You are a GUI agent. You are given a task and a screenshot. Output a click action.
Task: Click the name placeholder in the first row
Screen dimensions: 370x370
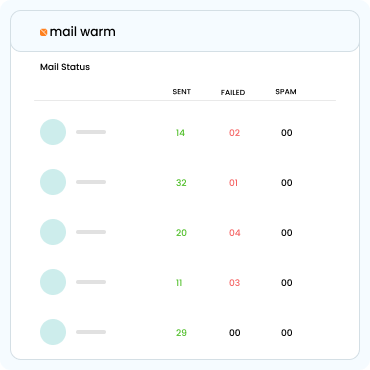tap(91, 132)
